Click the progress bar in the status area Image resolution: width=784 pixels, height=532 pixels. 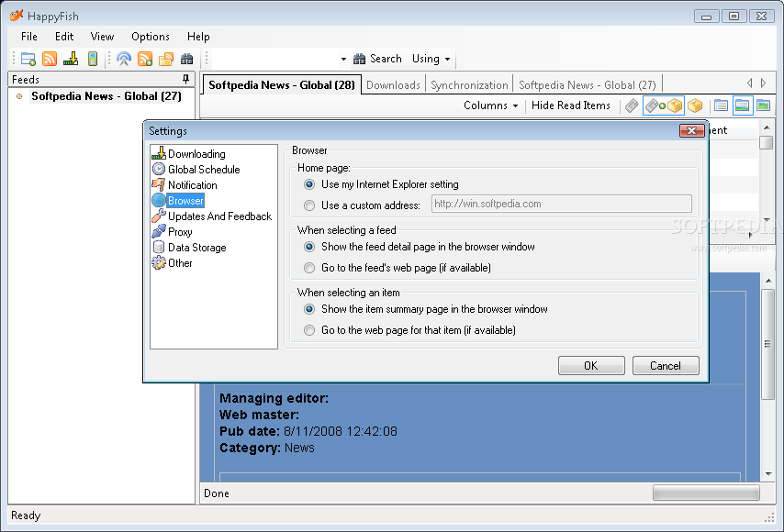pos(706,493)
